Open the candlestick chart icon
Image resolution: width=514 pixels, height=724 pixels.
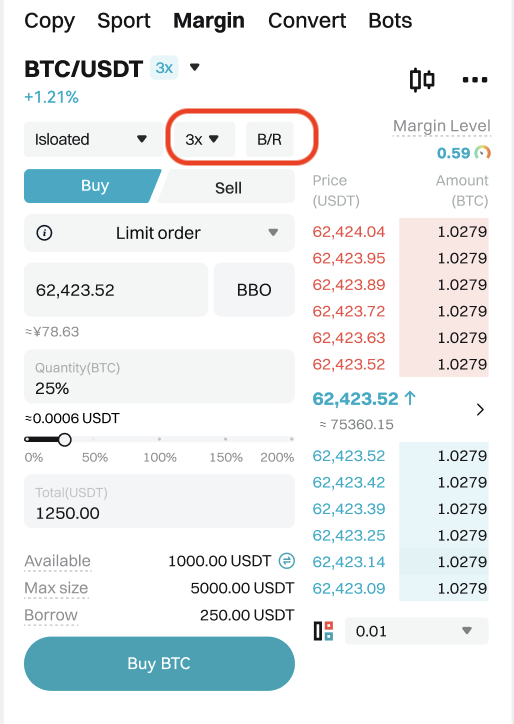pos(422,79)
